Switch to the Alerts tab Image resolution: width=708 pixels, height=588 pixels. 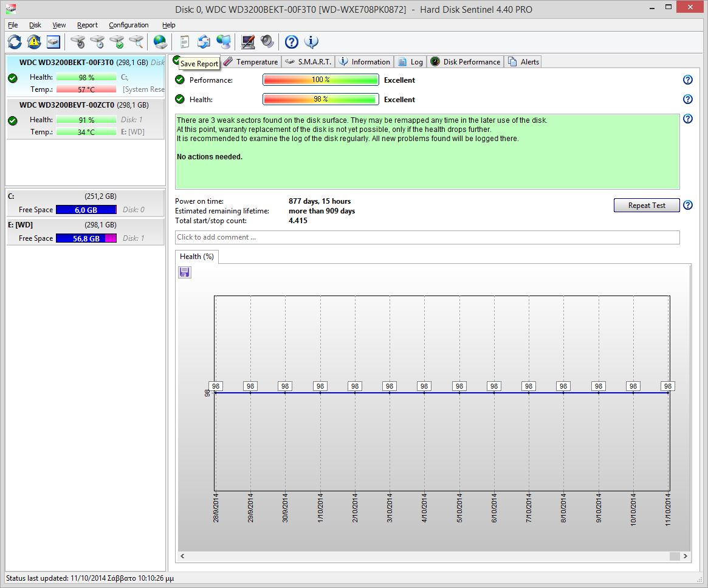point(523,62)
